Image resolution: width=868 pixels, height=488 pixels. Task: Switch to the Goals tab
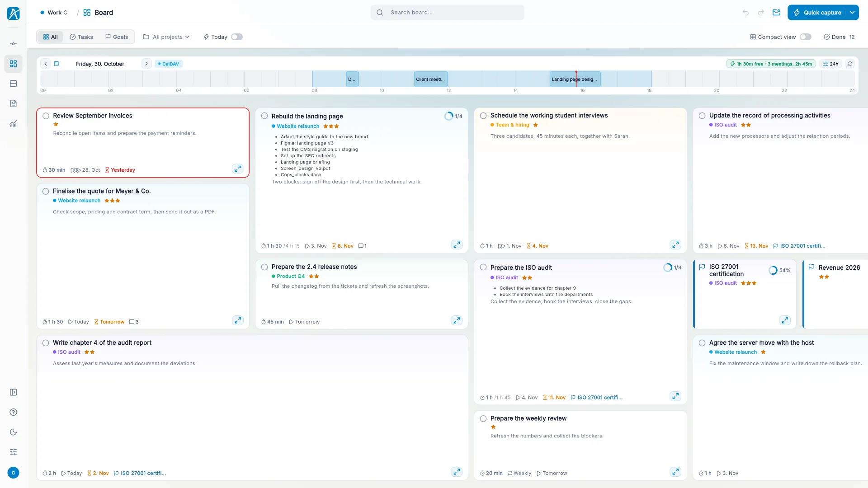117,37
